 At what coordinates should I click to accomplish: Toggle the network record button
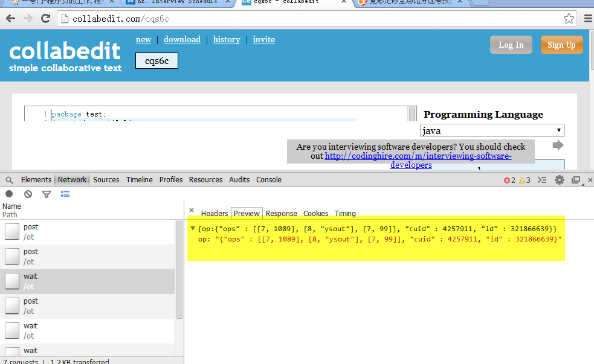click(x=9, y=194)
